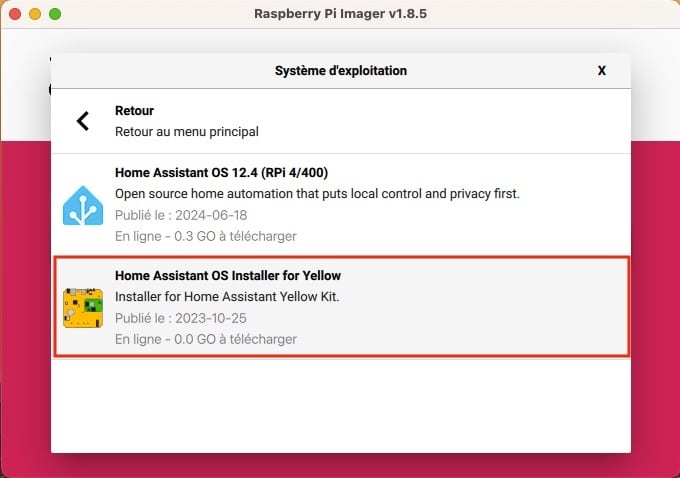Click the 'Publié le : 2024-06-18' line
This screenshot has width=680, height=478.
click(181, 215)
